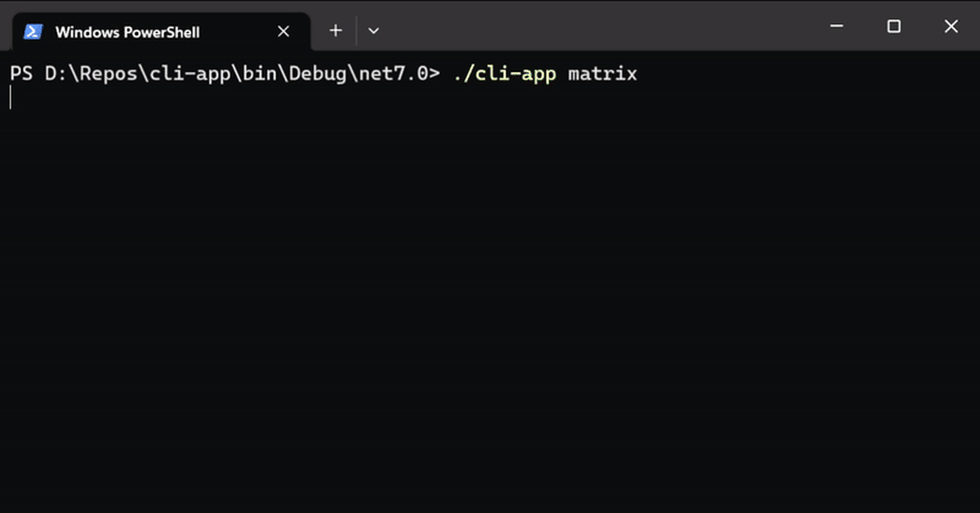Maximize the terminal window
980x513 pixels.
click(894, 26)
